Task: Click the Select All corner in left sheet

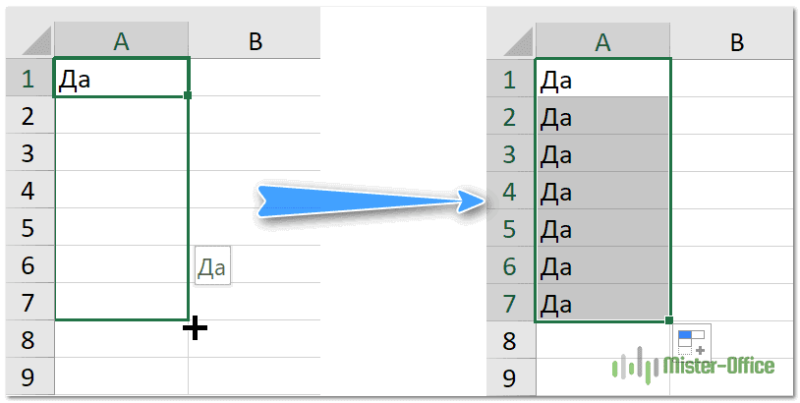Action: (30, 40)
